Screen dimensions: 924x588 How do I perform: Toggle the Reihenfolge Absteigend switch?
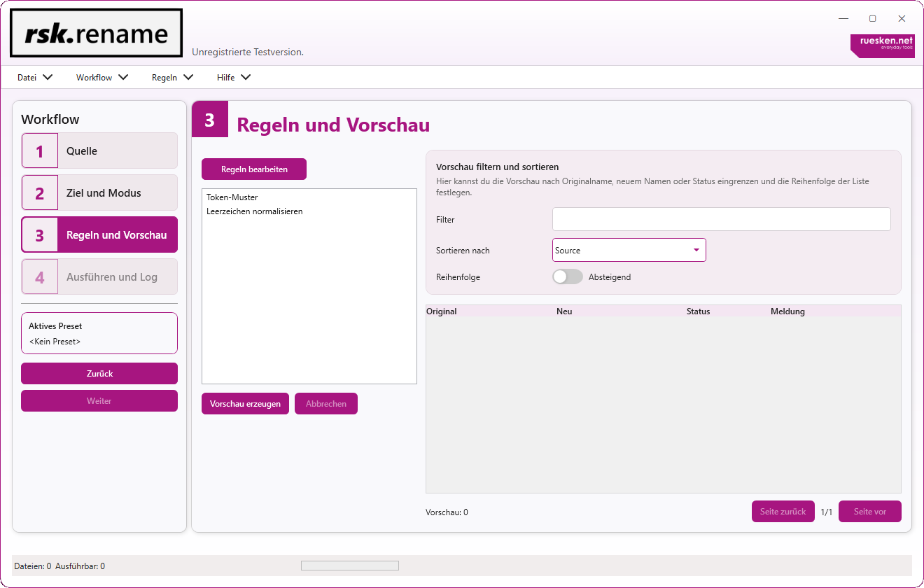(568, 277)
